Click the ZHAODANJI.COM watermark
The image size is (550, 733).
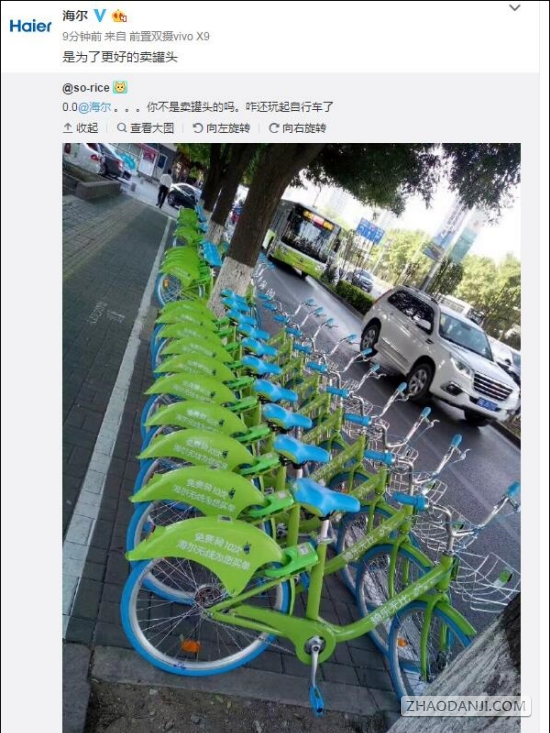[x=466, y=706]
